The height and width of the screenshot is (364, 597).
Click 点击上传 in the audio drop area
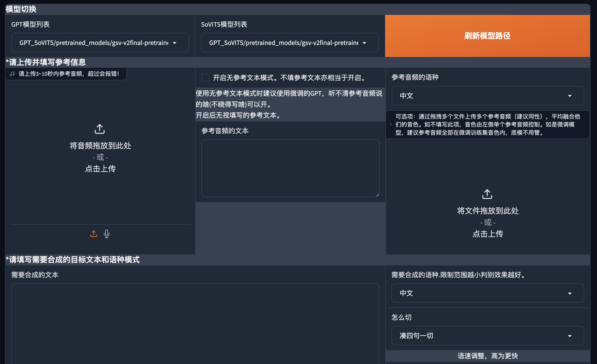(100, 169)
